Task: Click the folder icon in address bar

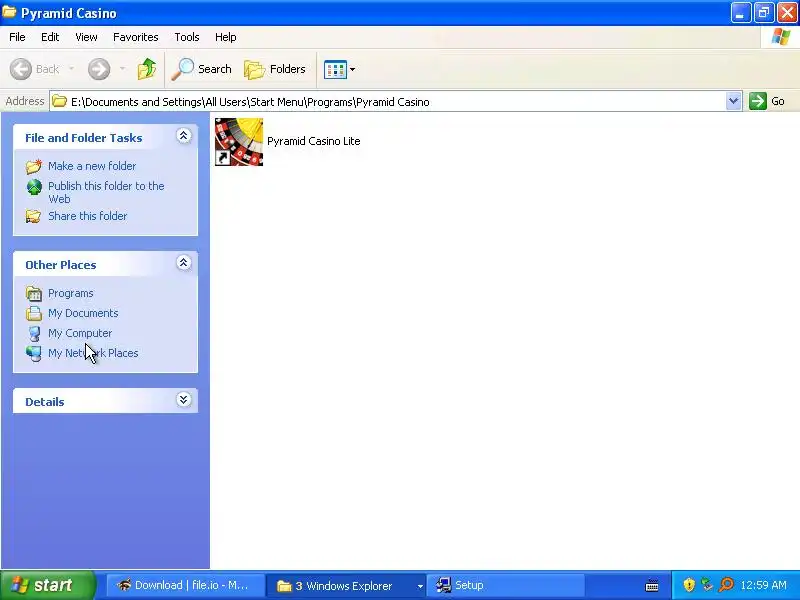Action: (x=60, y=101)
